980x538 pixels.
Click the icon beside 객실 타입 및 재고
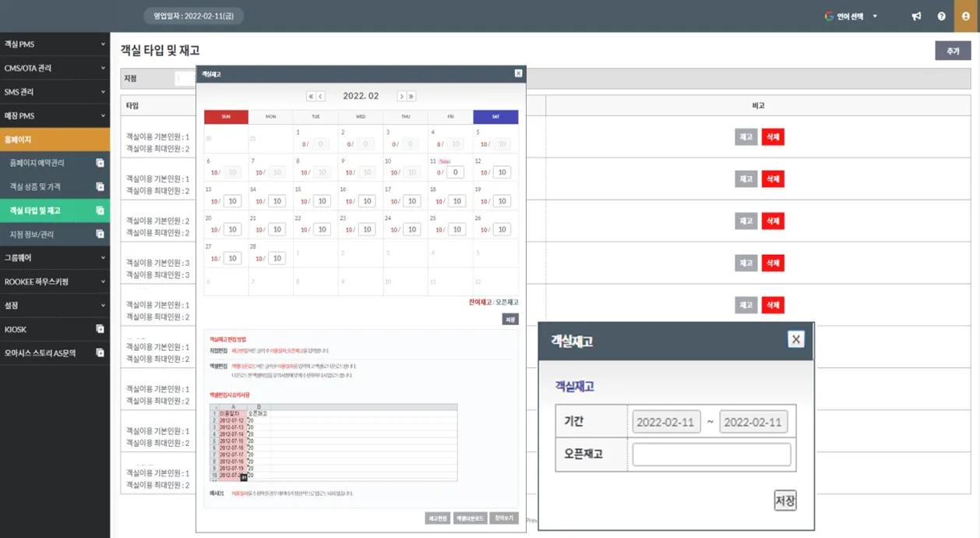(100, 211)
